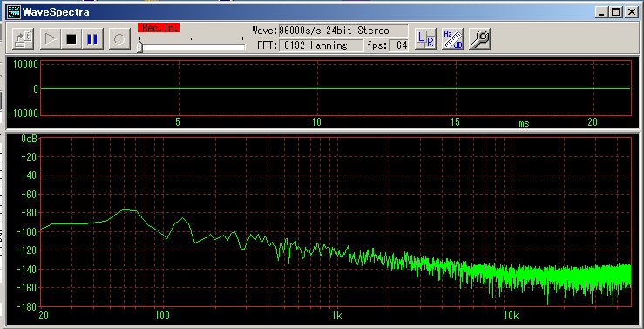Click the 1k frequency axis label
Viewport: 644px width, 329px height.
[336, 315]
